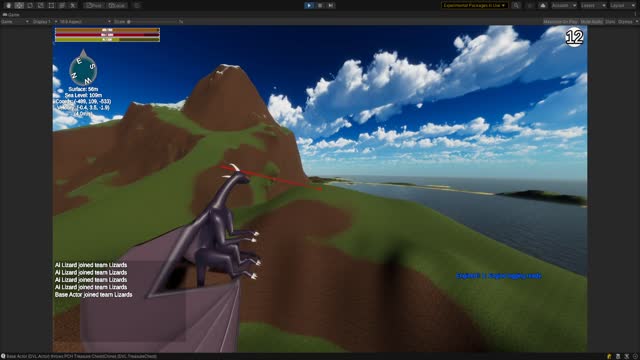The image size is (640, 360).
Task: Toggle Maximize On Play
Action: 560,22
